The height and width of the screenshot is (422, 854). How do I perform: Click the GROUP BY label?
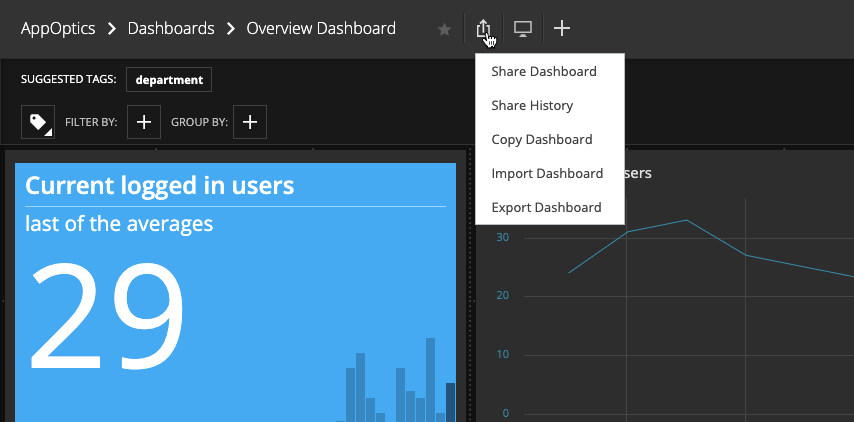click(199, 122)
